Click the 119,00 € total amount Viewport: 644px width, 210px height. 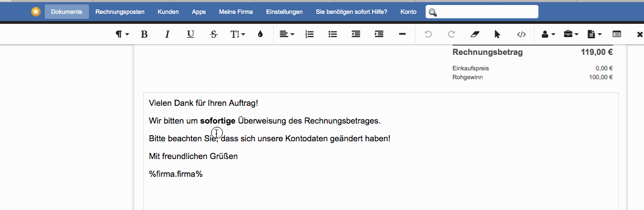tap(597, 52)
